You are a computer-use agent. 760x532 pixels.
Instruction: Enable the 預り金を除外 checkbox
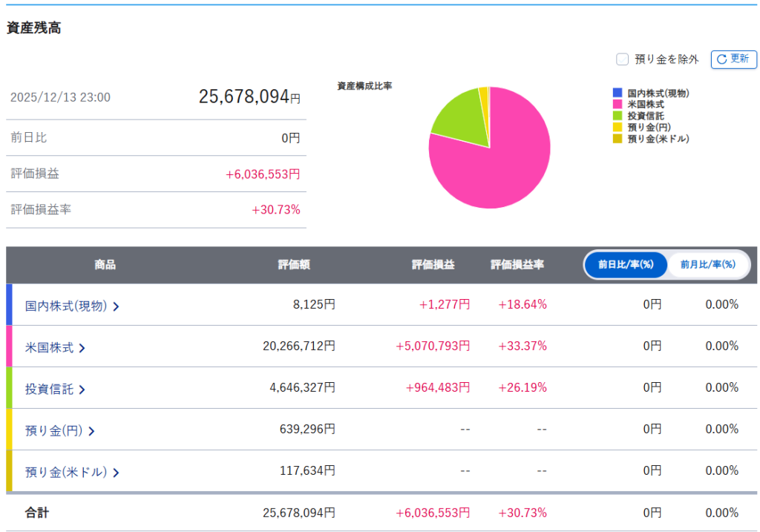tap(622, 59)
